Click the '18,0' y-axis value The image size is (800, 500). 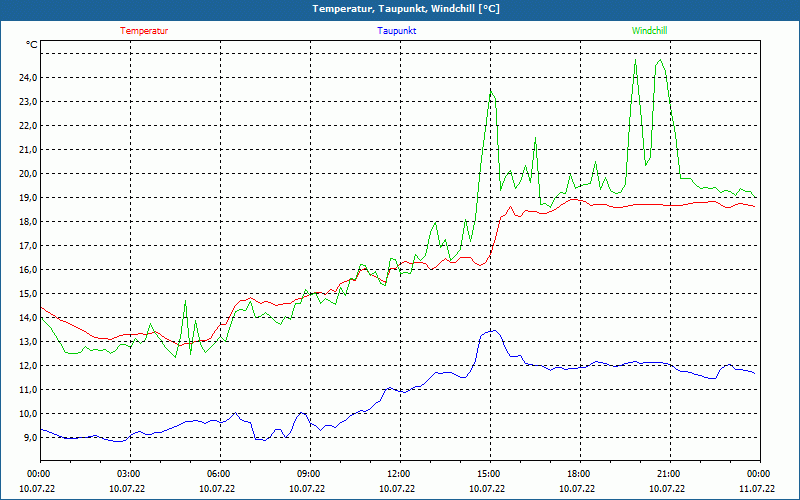coord(28,221)
